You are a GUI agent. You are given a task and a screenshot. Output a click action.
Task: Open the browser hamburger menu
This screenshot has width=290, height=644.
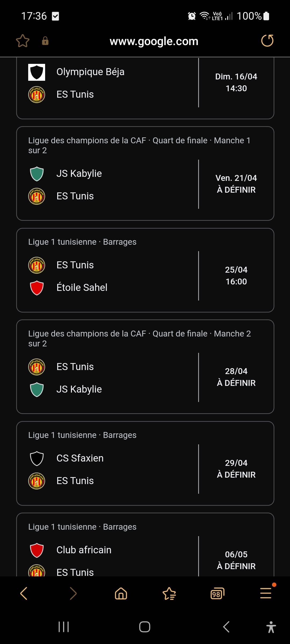click(266, 593)
